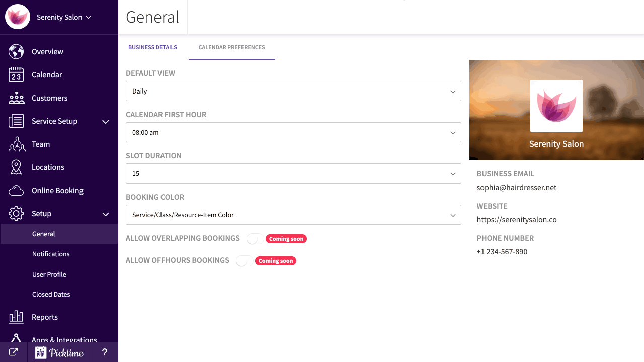Open the external link icon in bottom bar
The image size is (644, 362).
[14, 352]
